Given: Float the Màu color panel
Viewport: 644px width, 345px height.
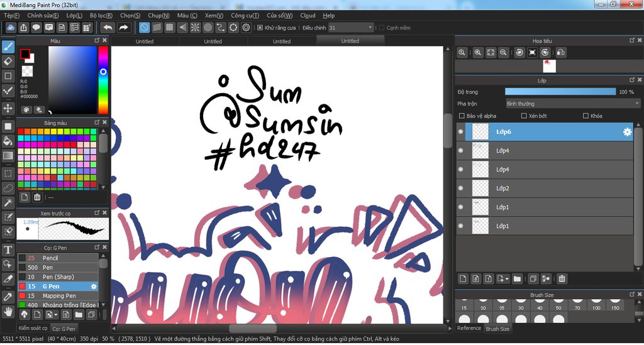Looking at the screenshot, I should click(x=97, y=40).
